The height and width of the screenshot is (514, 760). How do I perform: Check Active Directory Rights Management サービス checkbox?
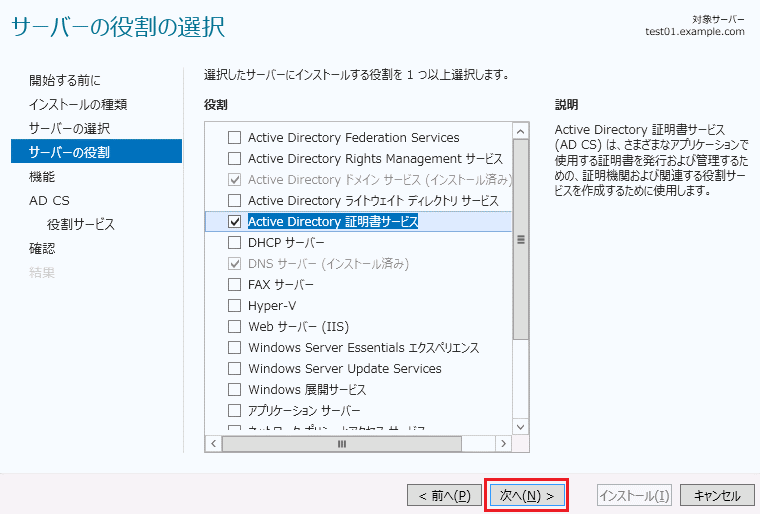(235, 159)
